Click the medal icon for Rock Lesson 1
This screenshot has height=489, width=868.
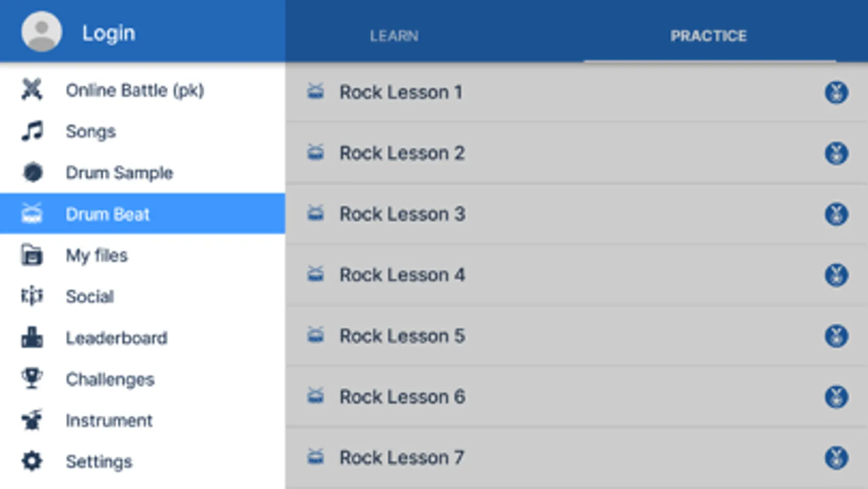pyautogui.click(x=836, y=92)
